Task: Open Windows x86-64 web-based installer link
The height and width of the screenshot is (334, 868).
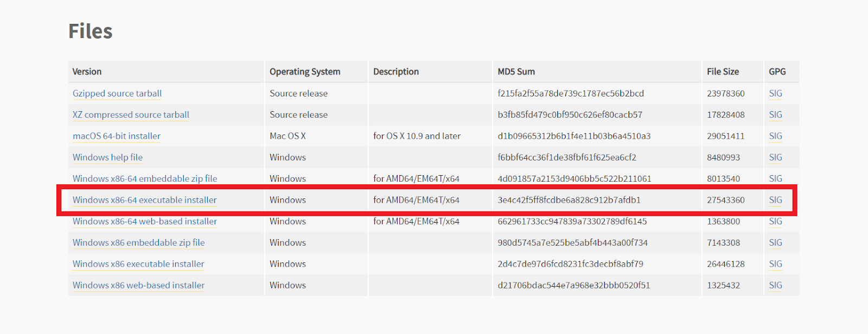Action: tap(145, 221)
